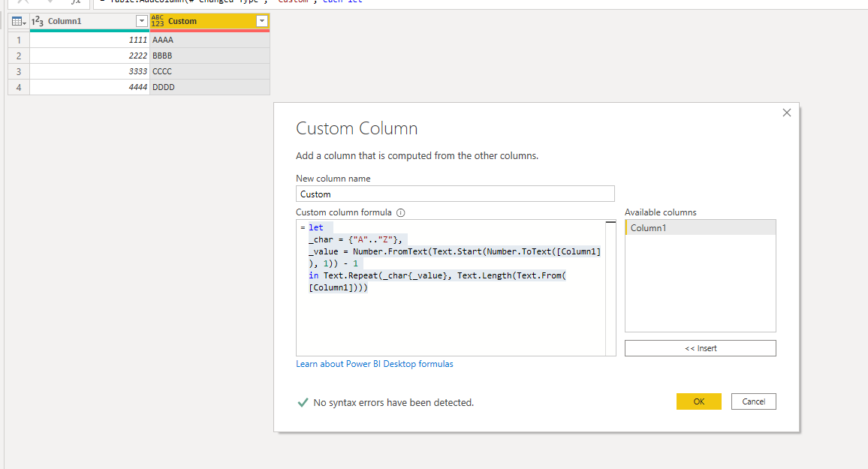Click cell containing CCCC

209,71
